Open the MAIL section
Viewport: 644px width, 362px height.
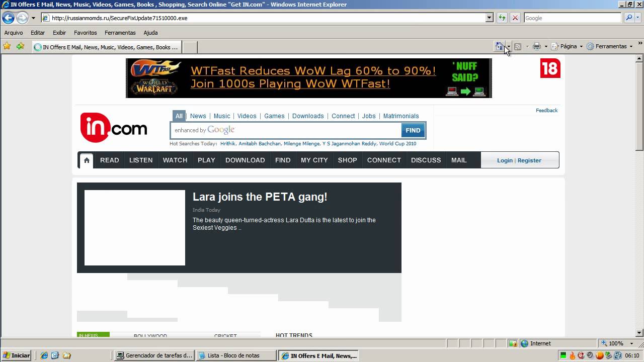[459, 160]
